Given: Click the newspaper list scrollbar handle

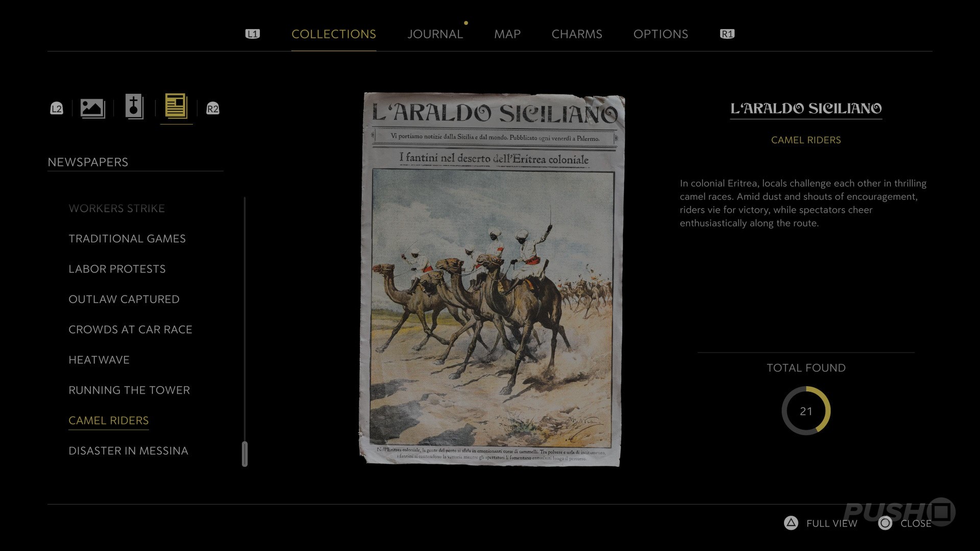Looking at the screenshot, I should tap(245, 454).
